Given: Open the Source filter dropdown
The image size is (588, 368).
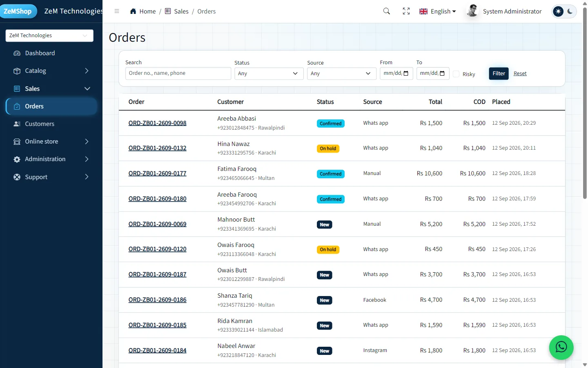Looking at the screenshot, I should (x=341, y=74).
